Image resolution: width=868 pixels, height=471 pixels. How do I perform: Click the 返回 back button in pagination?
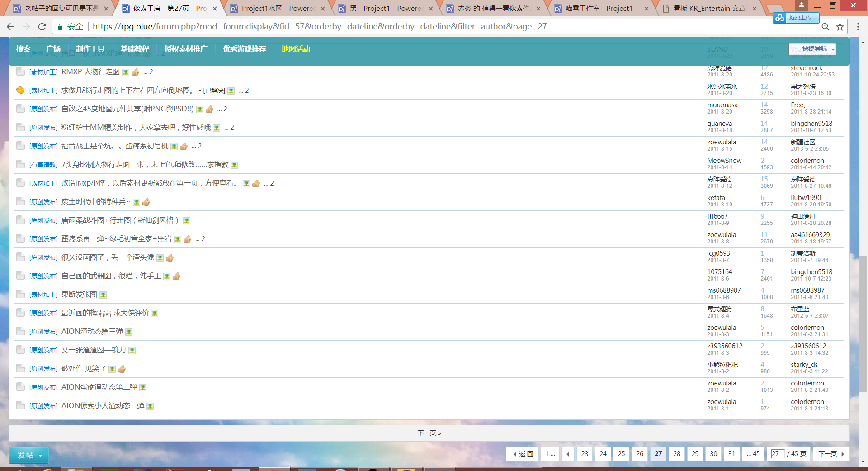pyautogui.click(x=523, y=454)
